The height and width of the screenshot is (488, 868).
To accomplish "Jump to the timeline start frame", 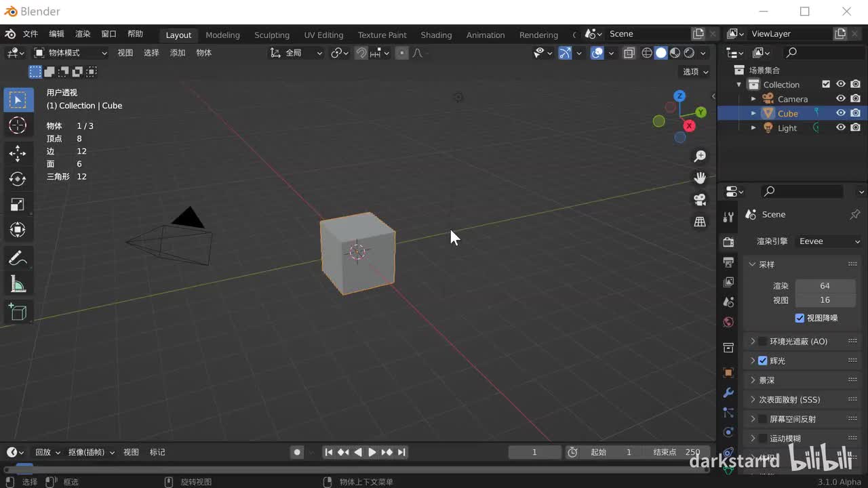I will 329,452.
